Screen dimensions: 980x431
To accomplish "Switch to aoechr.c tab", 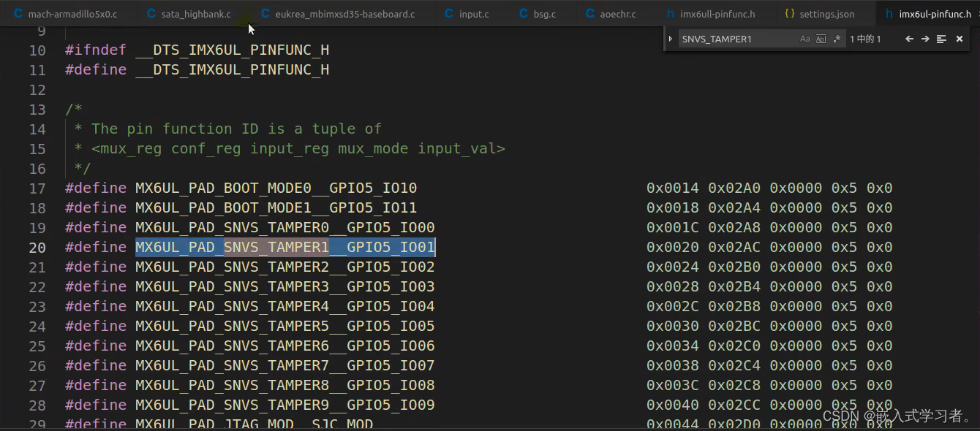I will click(612, 14).
